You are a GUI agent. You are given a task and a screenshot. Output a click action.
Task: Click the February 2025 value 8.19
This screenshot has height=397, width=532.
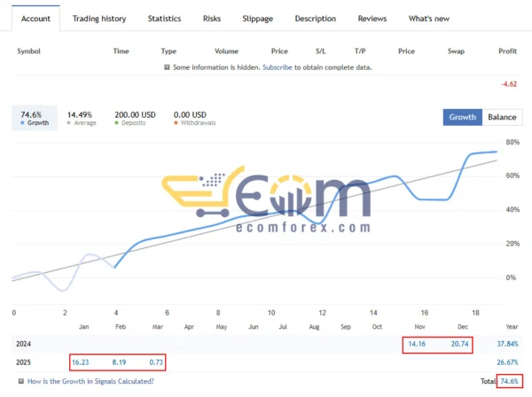click(119, 362)
